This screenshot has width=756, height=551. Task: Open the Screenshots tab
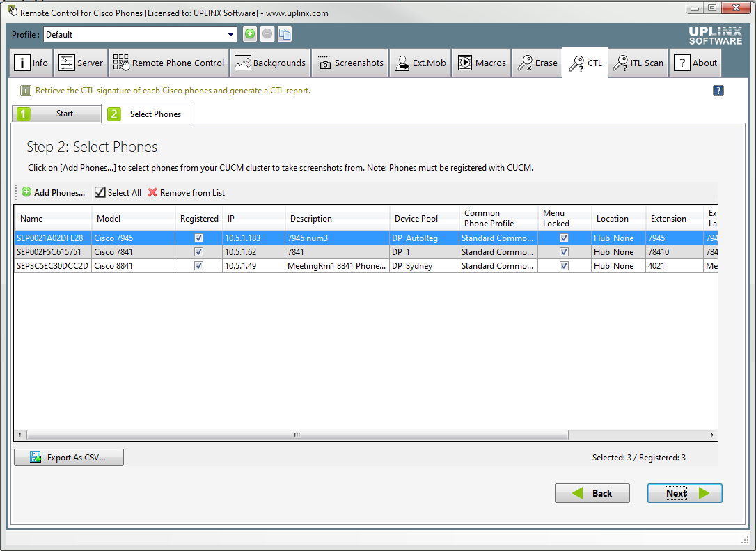point(350,63)
